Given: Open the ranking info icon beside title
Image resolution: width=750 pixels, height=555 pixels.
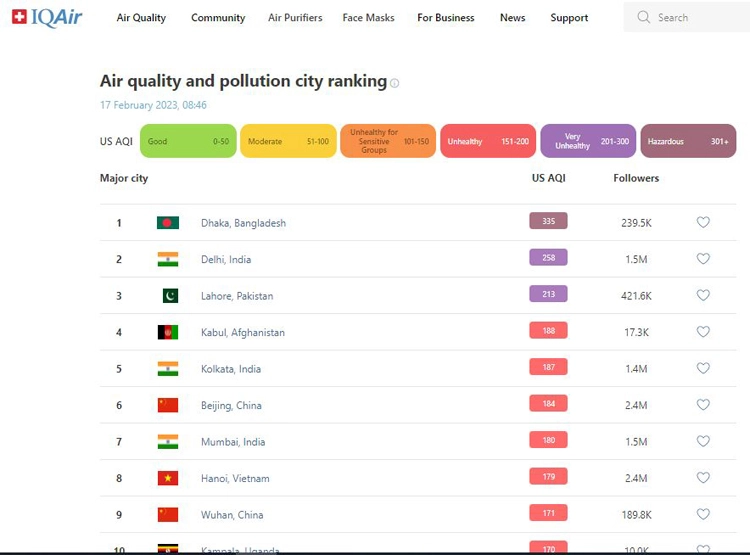Looking at the screenshot, I should click(x=395, y=83).
